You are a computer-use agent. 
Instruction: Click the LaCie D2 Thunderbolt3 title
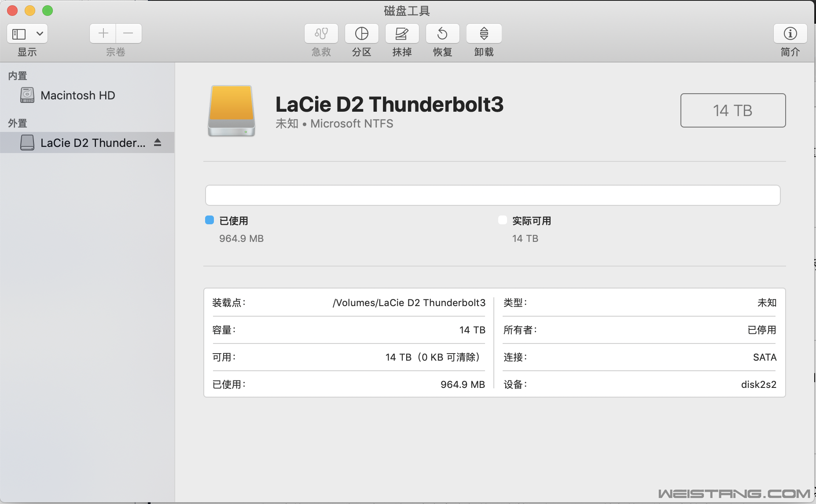click(x=390, y=105)
